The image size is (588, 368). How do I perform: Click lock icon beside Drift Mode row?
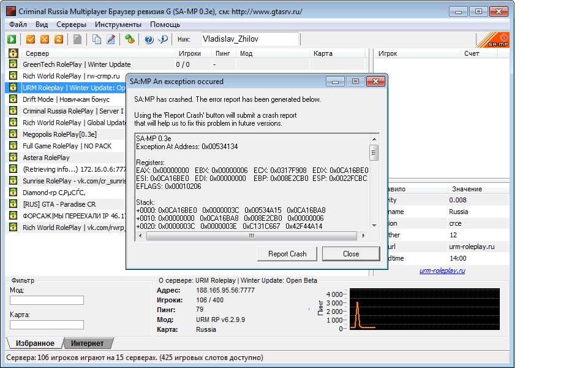coord(13,99)
